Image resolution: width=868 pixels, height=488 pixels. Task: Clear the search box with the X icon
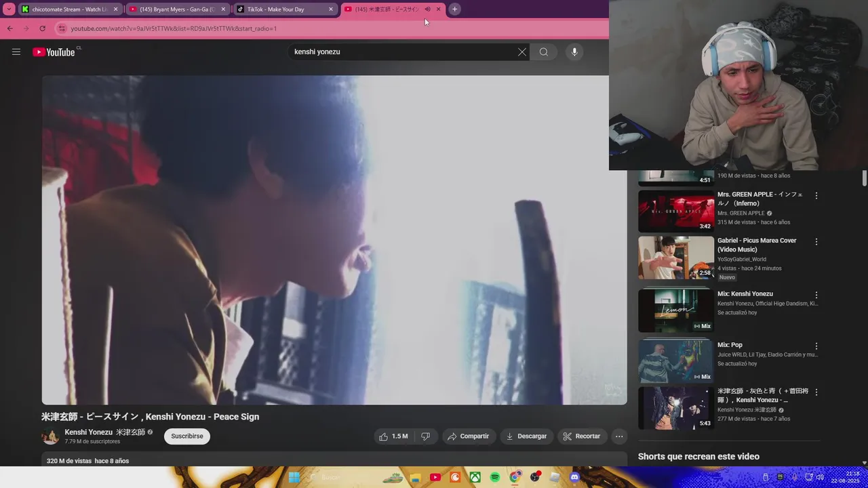pos(522,52)
